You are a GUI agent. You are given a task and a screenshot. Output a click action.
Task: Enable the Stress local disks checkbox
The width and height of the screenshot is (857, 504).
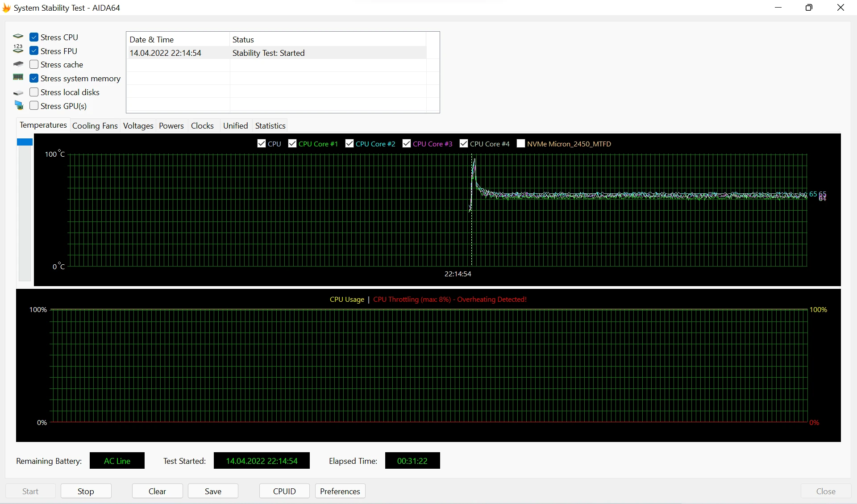[34, 92]
